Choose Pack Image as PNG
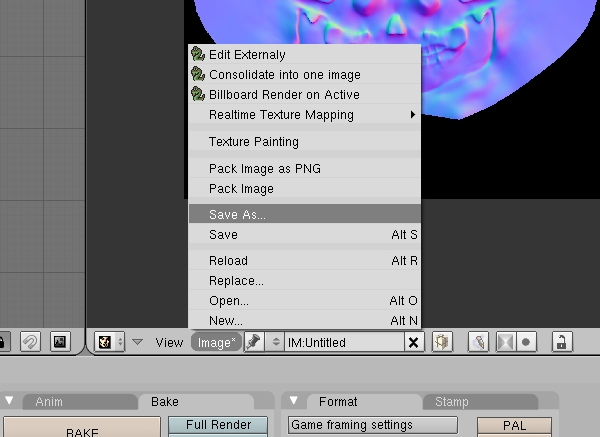 click(305, 168)
